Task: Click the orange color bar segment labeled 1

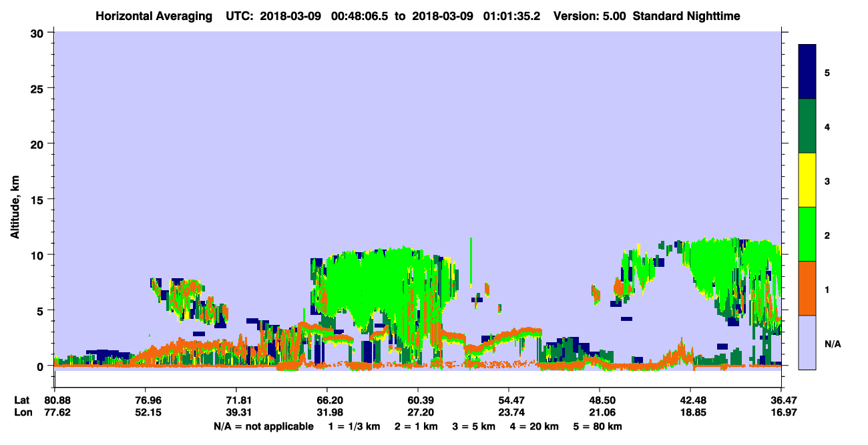Action: click(807, 288)
